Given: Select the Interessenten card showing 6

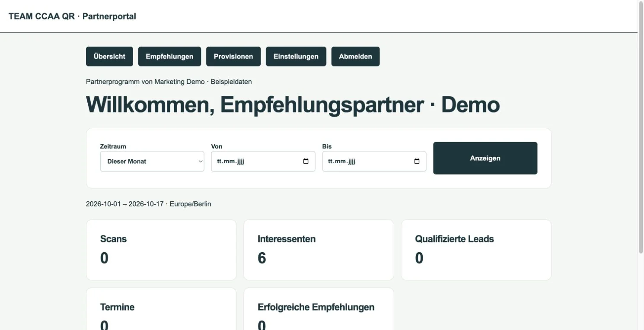Looking at the screenshot, I should [319, 250].
